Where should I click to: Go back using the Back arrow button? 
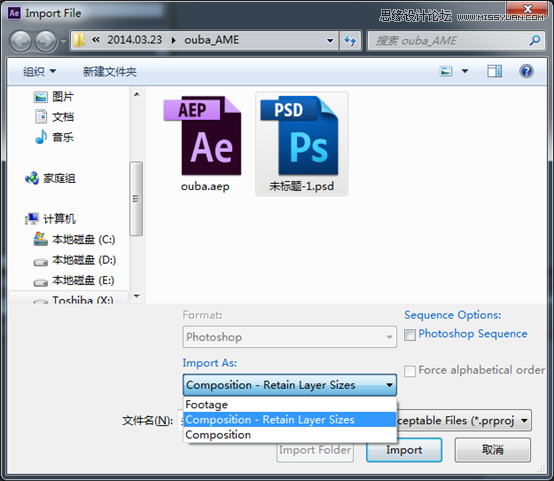20,41
